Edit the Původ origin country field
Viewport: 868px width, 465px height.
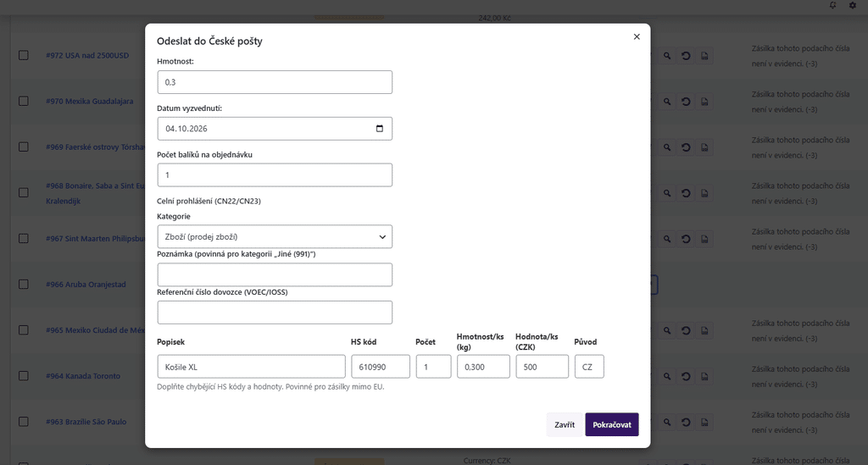tap(589, 367)
